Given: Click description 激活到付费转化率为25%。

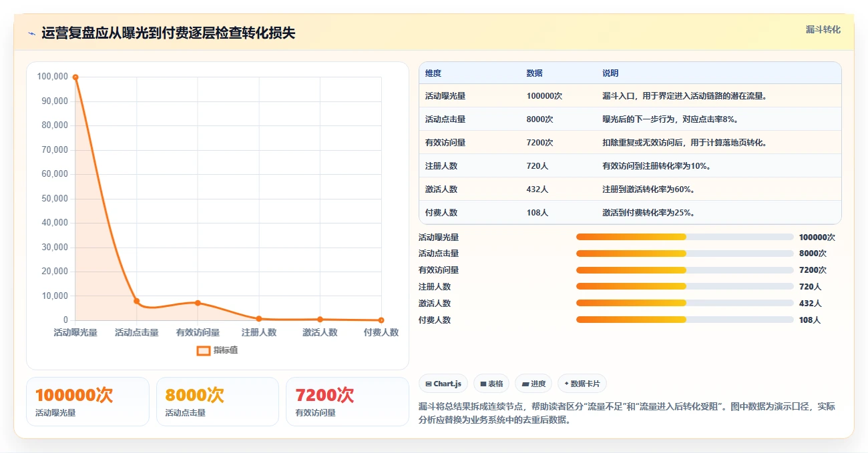Looking at the screenshot, I should [649, 213].
